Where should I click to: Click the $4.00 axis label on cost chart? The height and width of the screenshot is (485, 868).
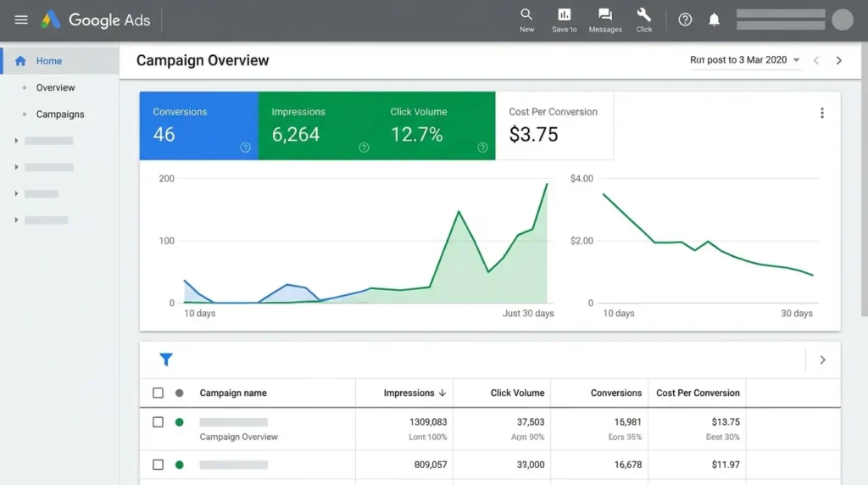581,178
